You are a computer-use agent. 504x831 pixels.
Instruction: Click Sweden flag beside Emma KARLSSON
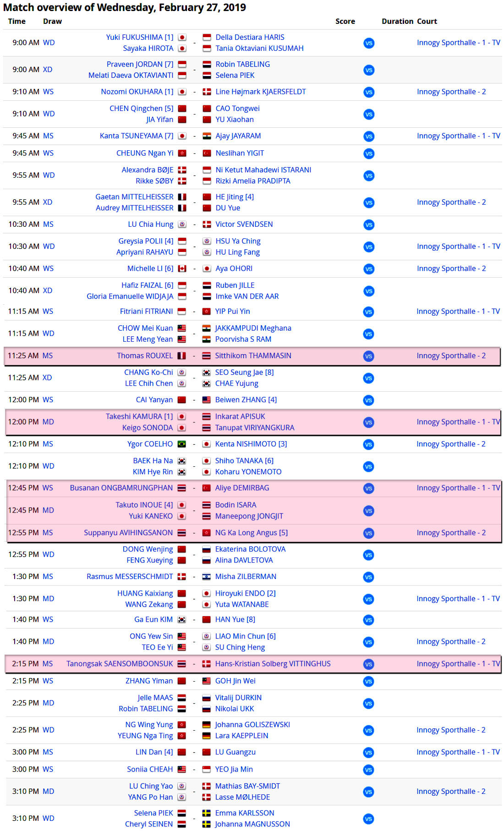click(x=206, y=813)
